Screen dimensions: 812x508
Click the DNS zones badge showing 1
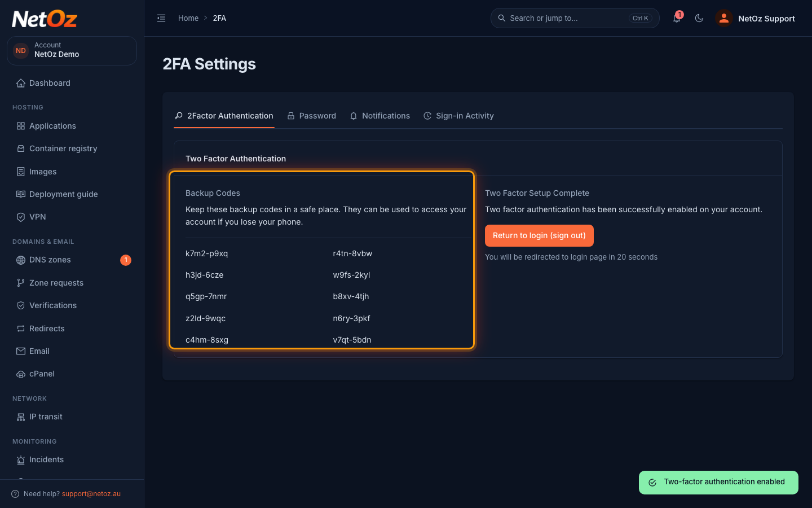pyautogui.click(x=126, y=260)
